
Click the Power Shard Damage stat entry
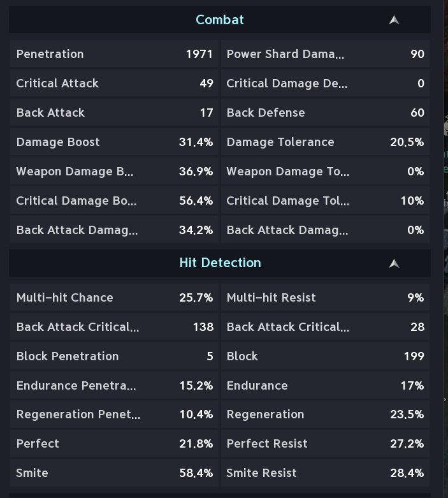pos(326,54)
